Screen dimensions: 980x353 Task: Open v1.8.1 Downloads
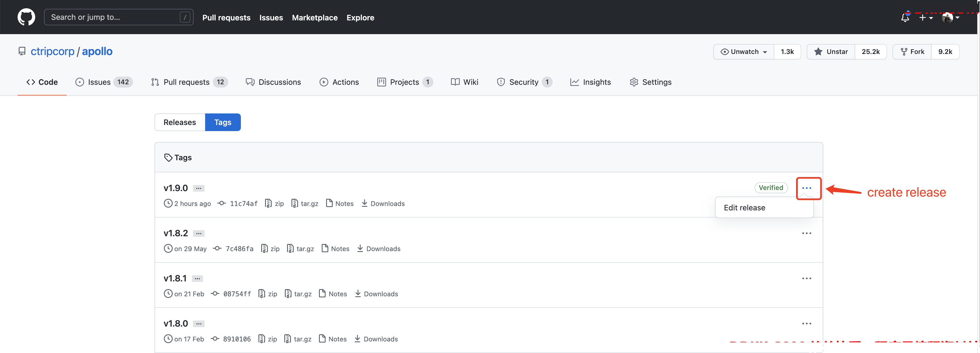click(377, 294)
